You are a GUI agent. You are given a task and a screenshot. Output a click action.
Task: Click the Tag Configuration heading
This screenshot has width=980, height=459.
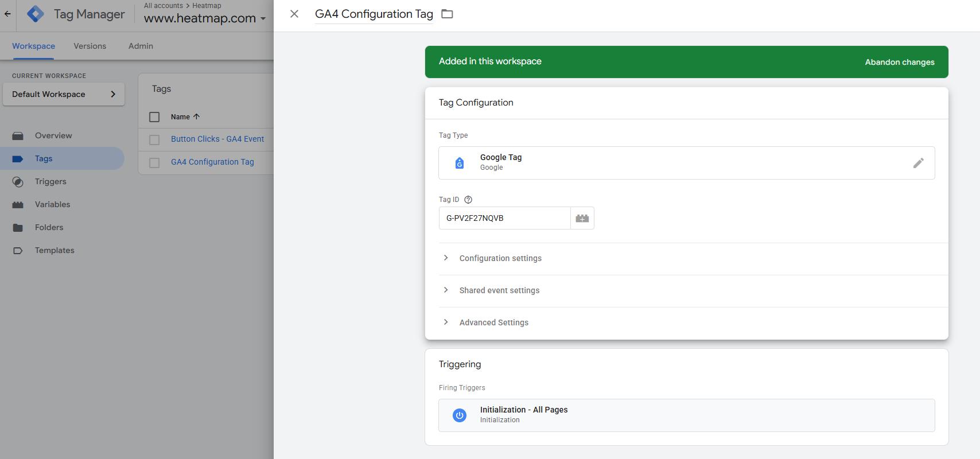tap(476, 103)
